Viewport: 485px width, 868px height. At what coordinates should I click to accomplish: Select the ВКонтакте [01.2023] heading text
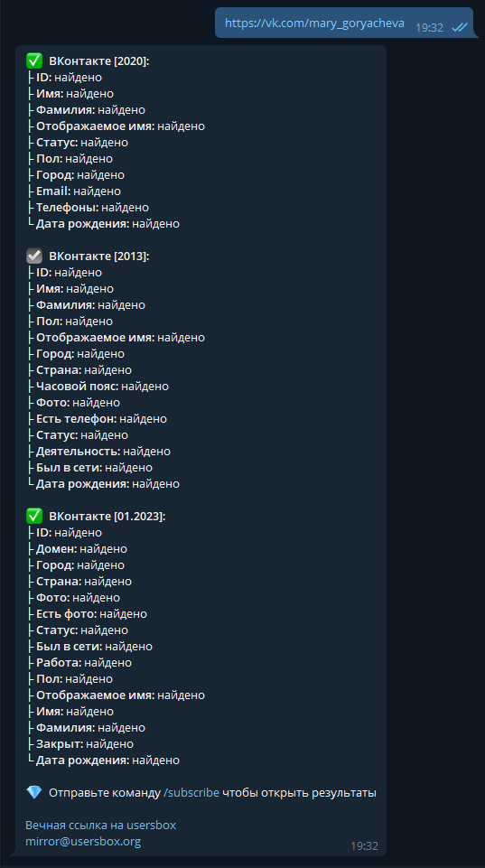pyautogui.click(x=107, y=517)
